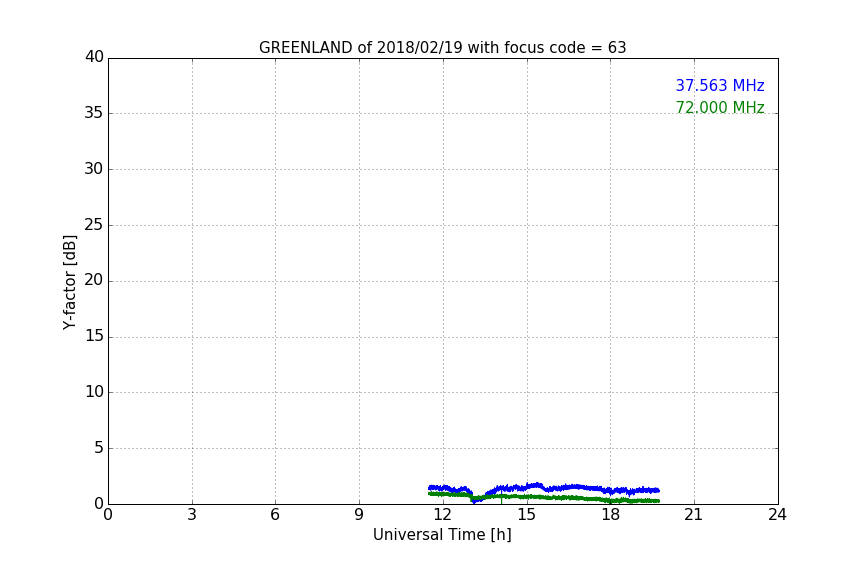Click the plot title mentioning GREENLAND

442,48
